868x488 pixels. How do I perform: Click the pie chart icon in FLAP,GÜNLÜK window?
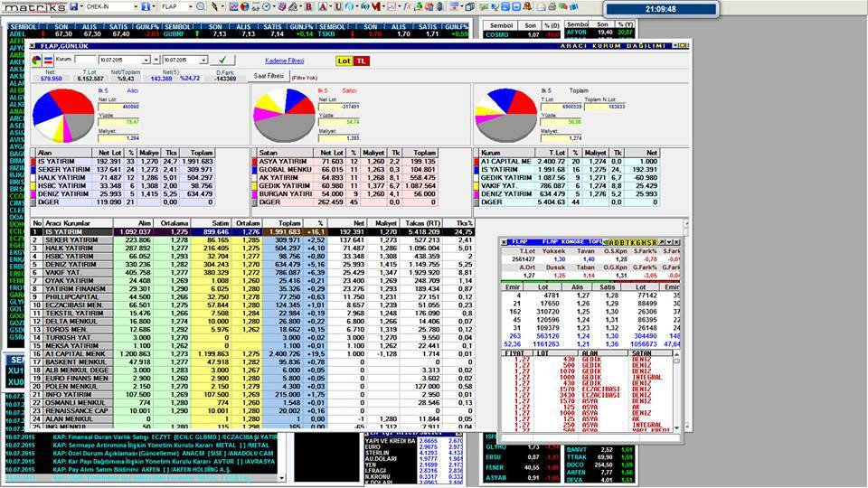36,60
